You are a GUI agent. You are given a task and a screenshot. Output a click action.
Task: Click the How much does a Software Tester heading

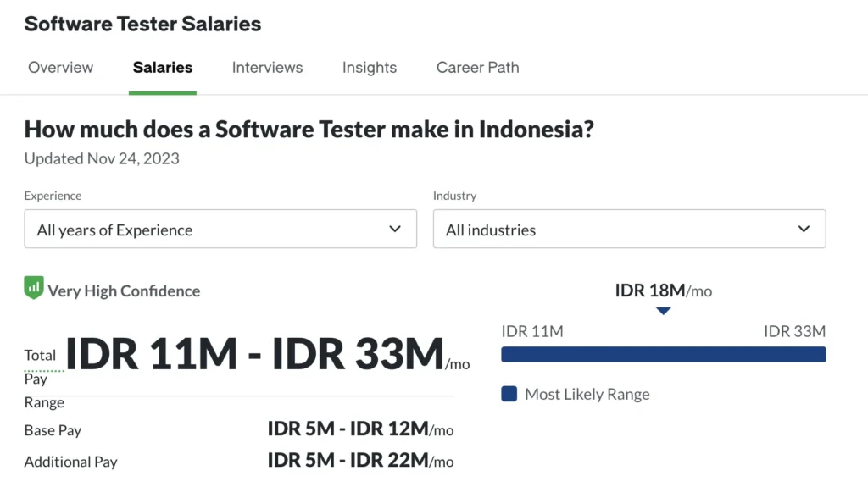pos(309,130)
